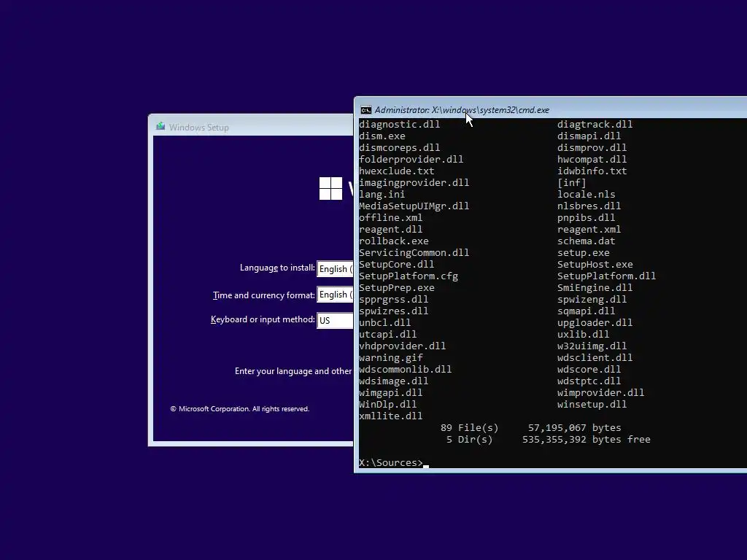Click spwizres.dll file name
747x560 pixels.
(393, 311)
